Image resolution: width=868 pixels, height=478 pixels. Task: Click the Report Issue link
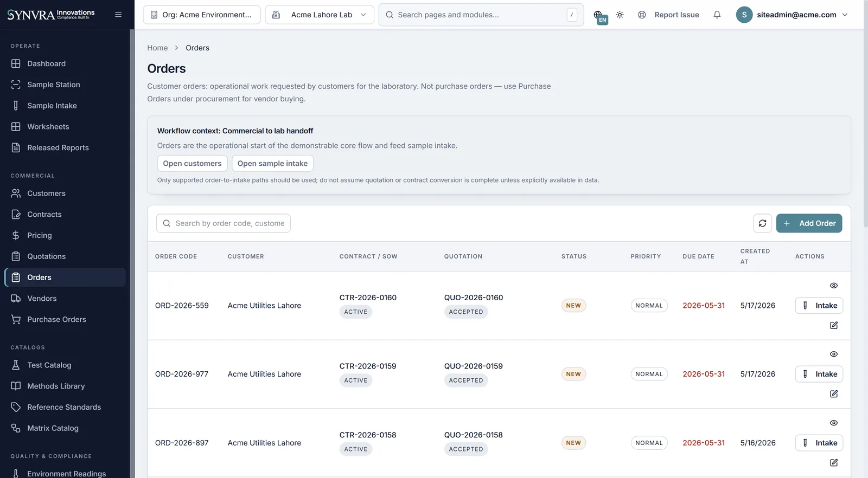coord(668,15)
